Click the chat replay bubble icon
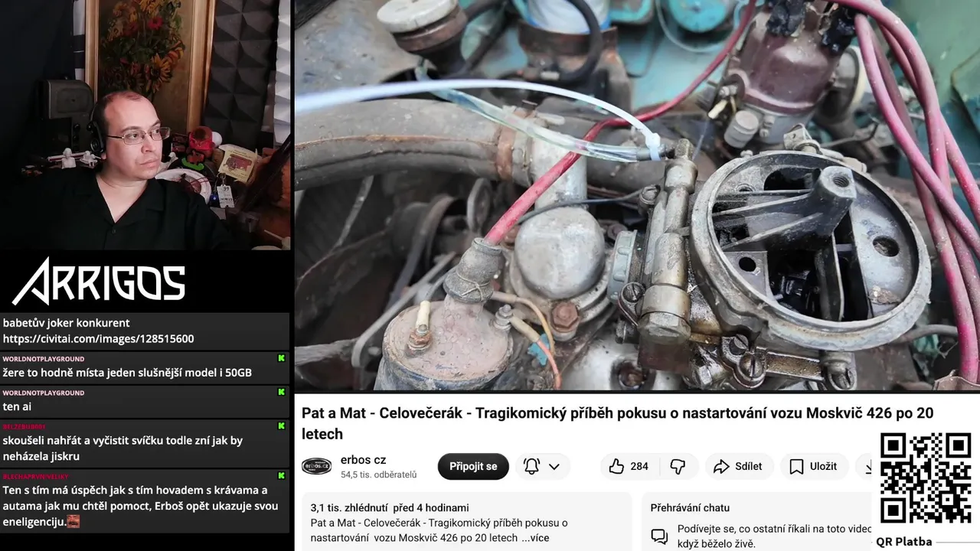Viewport: 980px width, 551px height. [659, 536]
